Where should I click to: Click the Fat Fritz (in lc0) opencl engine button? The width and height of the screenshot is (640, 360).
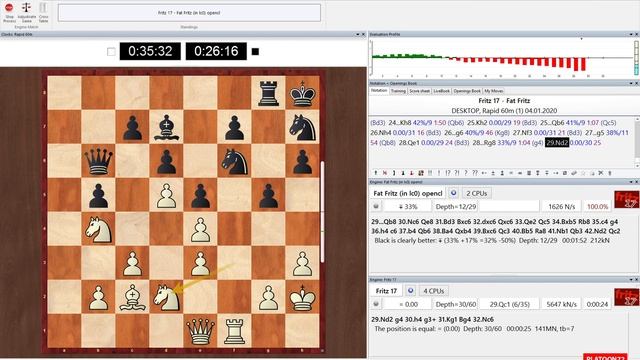408,193
